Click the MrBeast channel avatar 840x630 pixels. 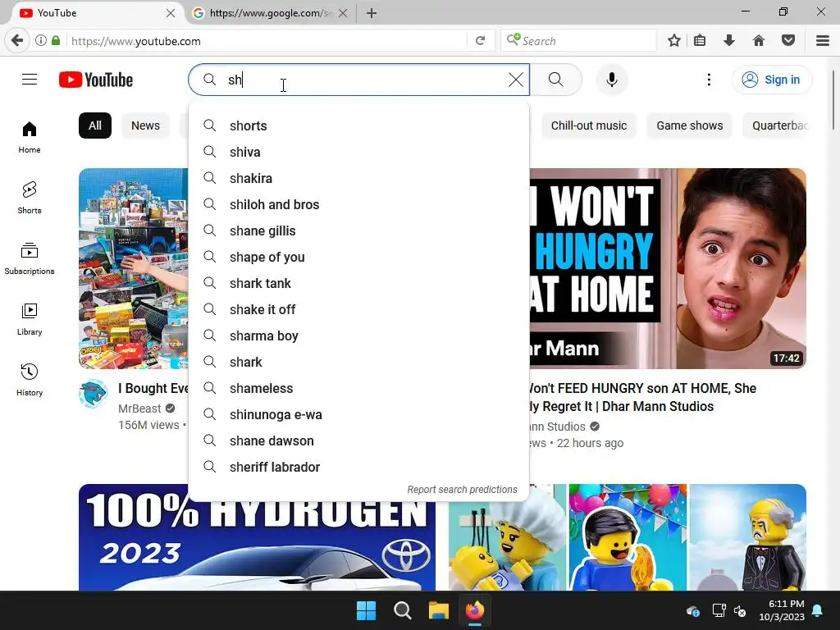(94, 394)
